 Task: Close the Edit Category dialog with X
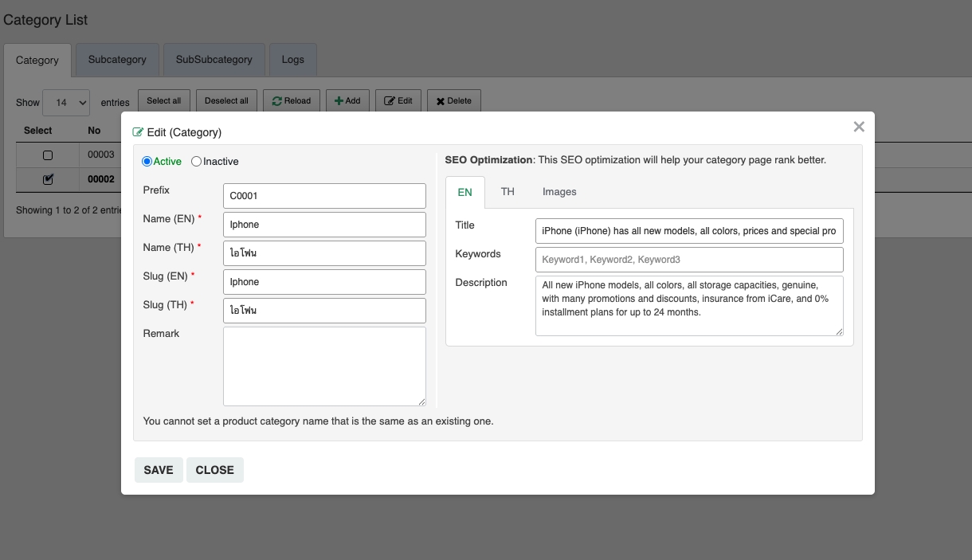click(x=858, y=127)
